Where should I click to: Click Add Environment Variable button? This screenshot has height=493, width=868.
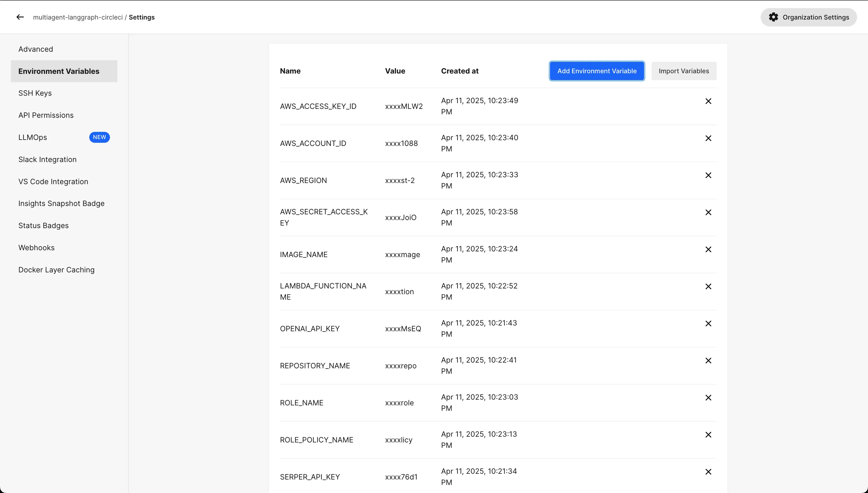click(x=597, y=71)
